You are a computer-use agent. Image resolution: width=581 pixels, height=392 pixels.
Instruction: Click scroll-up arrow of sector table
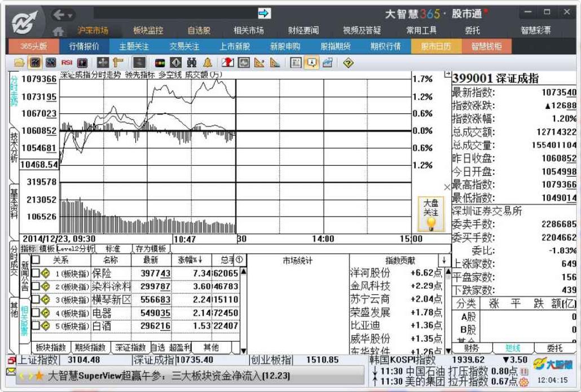[x=244, y=272]
